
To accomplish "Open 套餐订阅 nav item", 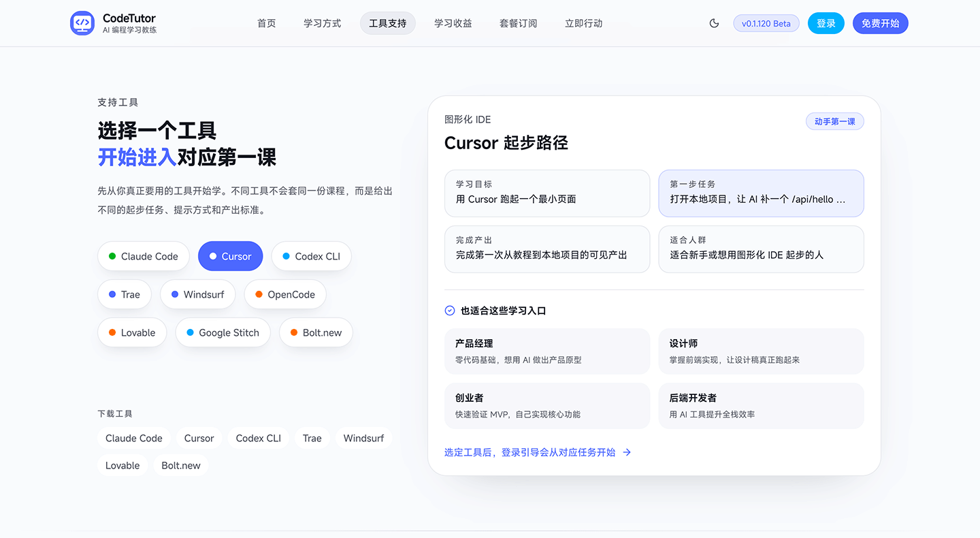I will click(x=519, y=23).
